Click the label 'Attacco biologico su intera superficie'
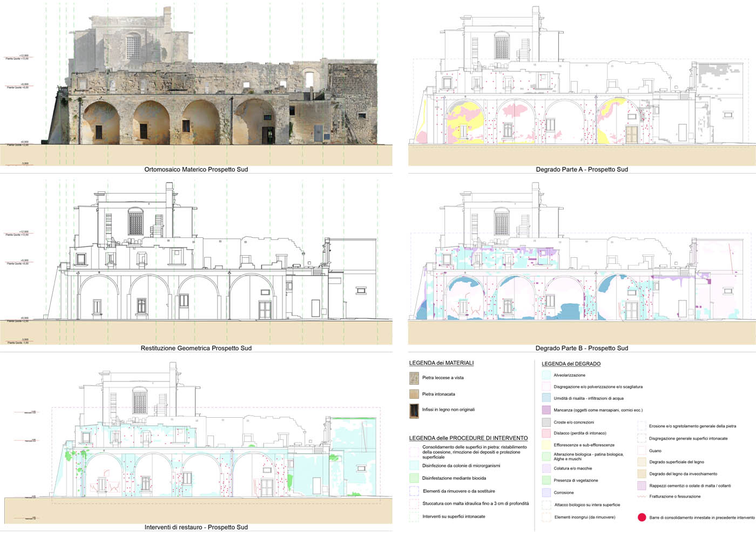Viewport: 756px width, 535px height. click(x=587, y=505)
